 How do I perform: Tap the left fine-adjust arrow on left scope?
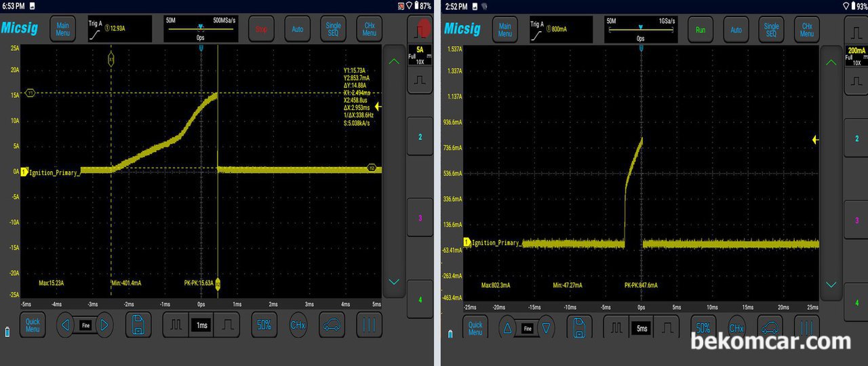tap(65, 325)
